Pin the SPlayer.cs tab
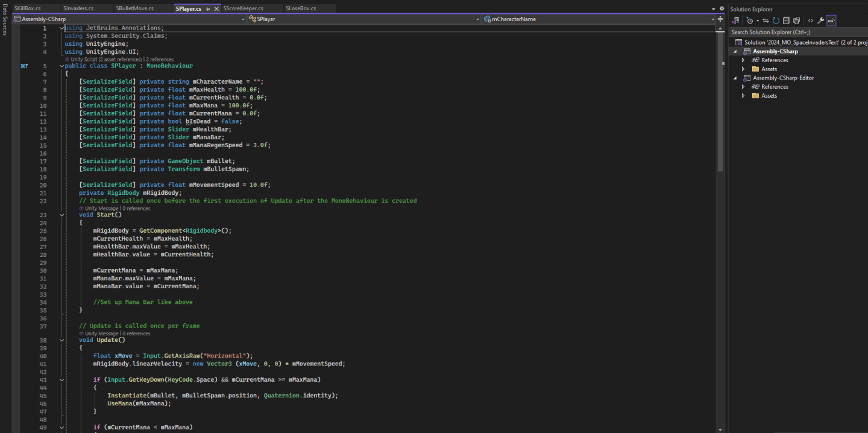The height and width of the screenshot is (433, 868). coord(209,9)
